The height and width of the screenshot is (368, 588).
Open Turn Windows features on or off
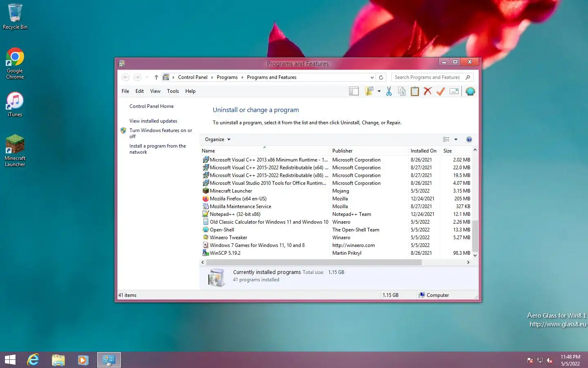tap(160, 133)
